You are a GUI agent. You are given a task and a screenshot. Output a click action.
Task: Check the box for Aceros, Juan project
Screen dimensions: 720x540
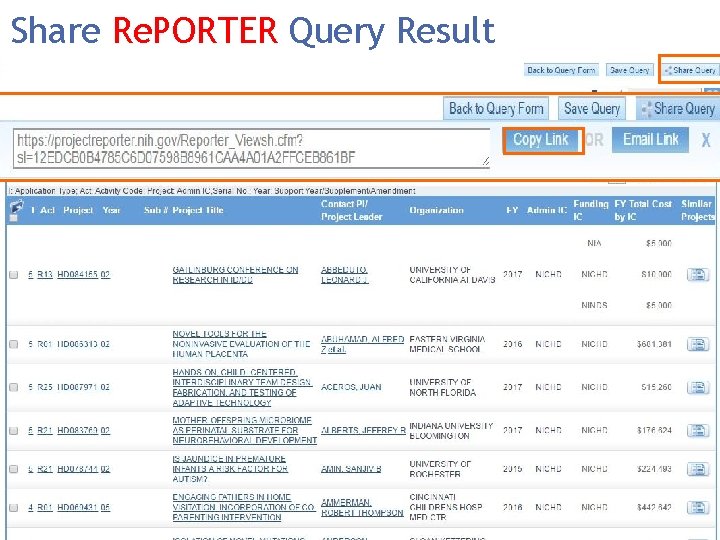coord(14,387)
